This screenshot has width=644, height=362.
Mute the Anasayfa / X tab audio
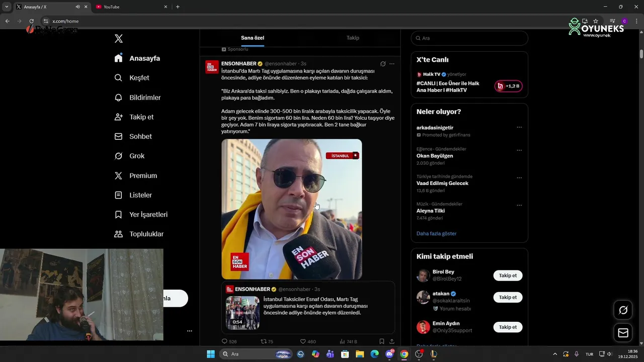coord(77,7)
